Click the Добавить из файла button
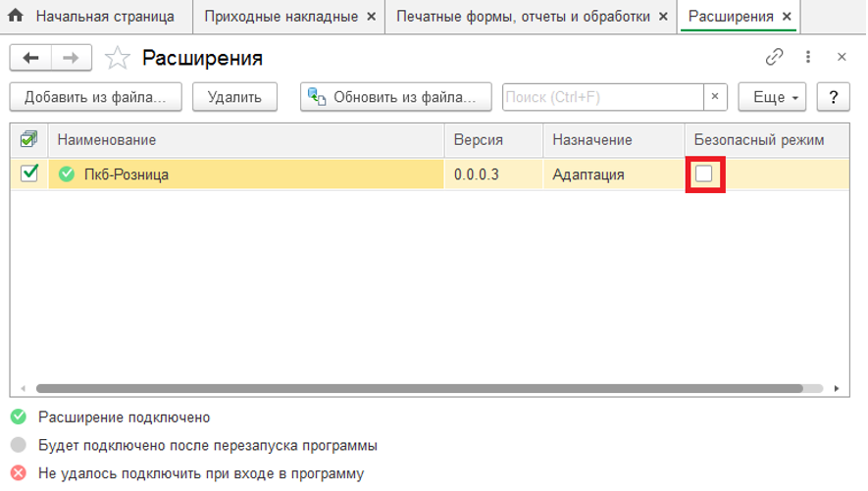The image size is (868, 491). pyautogui.click(x=95, y=97)
